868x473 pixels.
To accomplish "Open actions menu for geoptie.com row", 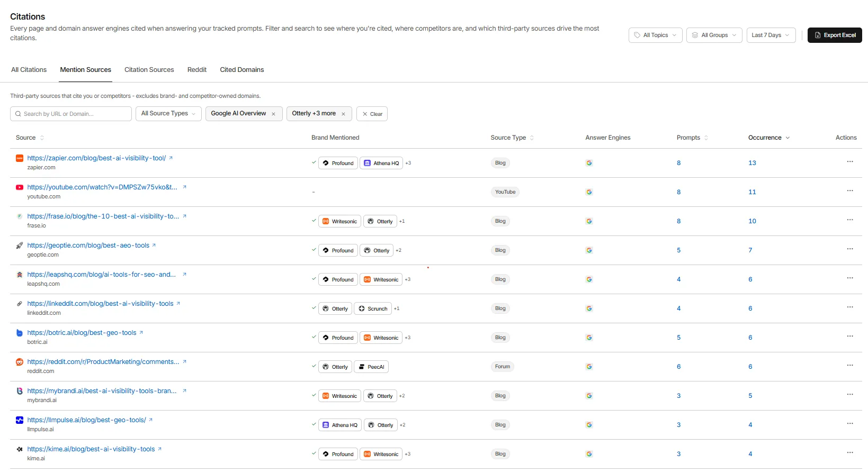I will [850, 249].
